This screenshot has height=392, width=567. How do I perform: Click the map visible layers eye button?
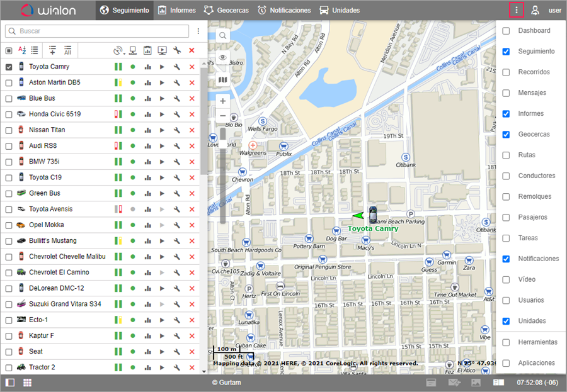[x=223, y=57]
